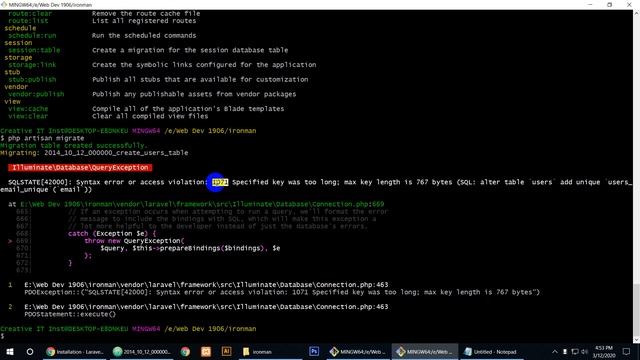Click 'Publish any publishable assets from vendor packages'
The image size is (640, 360).
pos(194,94)
